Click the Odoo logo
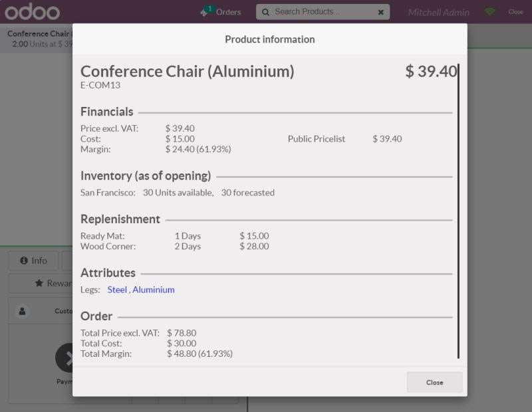Screen dimensions: 532x412 pyautogui.click(x=32, y=12)
